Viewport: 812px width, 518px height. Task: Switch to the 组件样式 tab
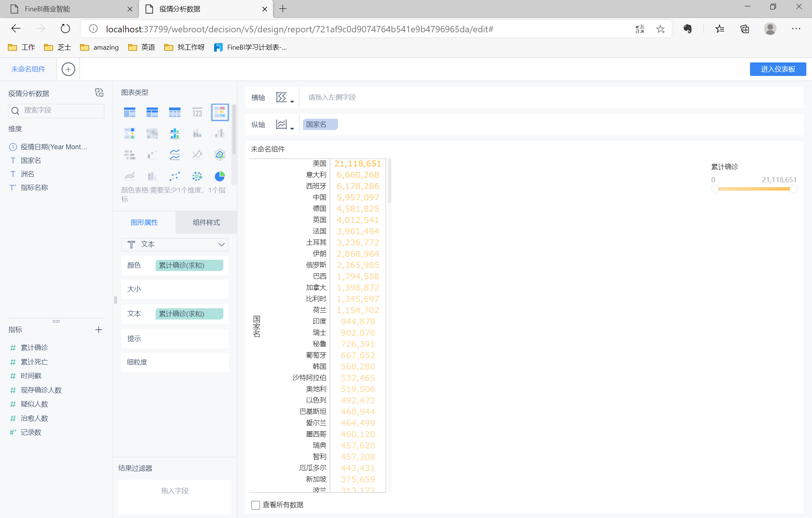click(206, 222)
